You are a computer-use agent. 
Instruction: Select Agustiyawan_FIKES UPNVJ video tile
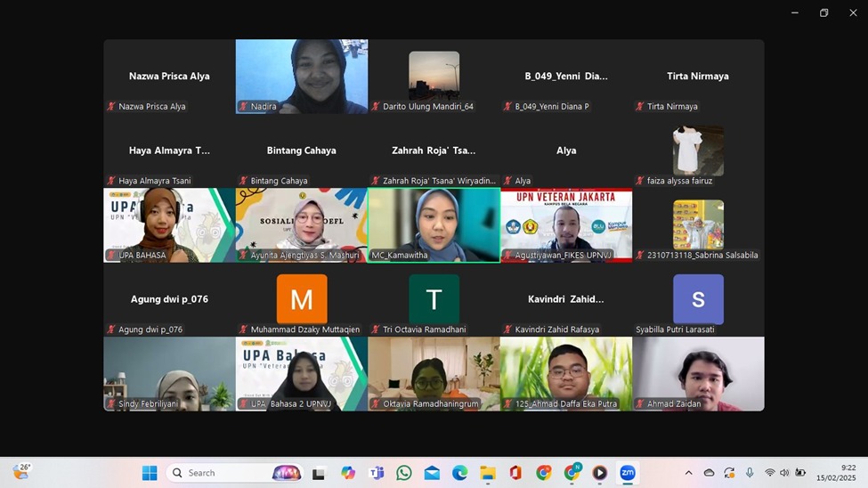(566, 224)
